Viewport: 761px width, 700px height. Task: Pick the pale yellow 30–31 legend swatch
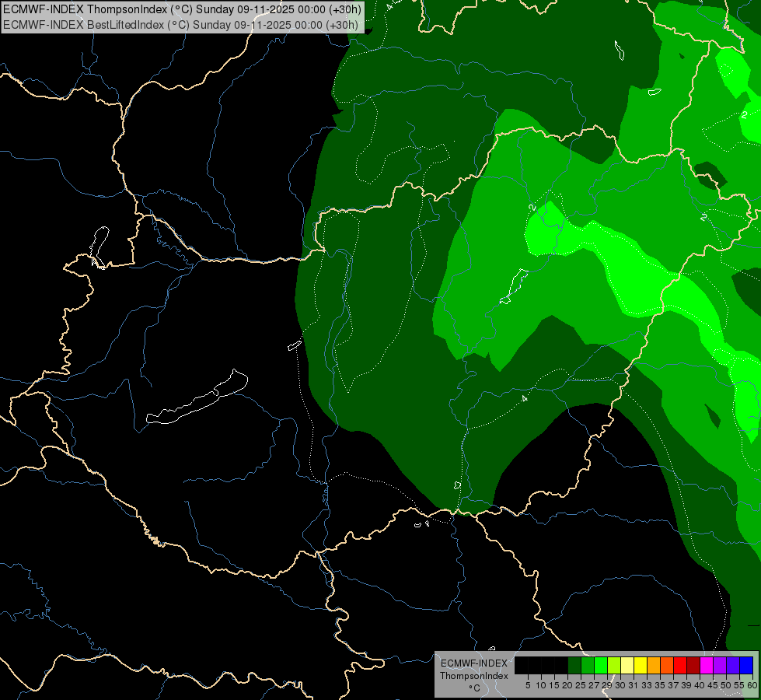627,665
